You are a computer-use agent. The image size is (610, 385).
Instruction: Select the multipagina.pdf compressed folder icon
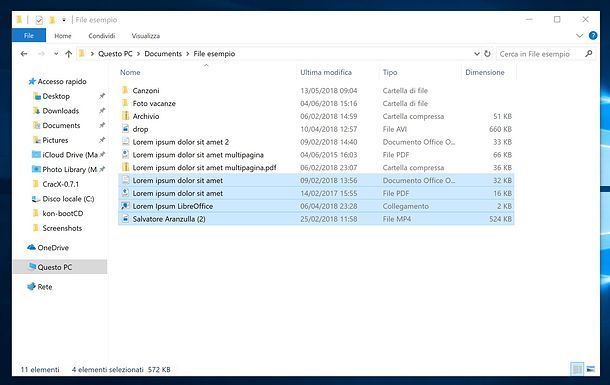[x=125, y=168]
